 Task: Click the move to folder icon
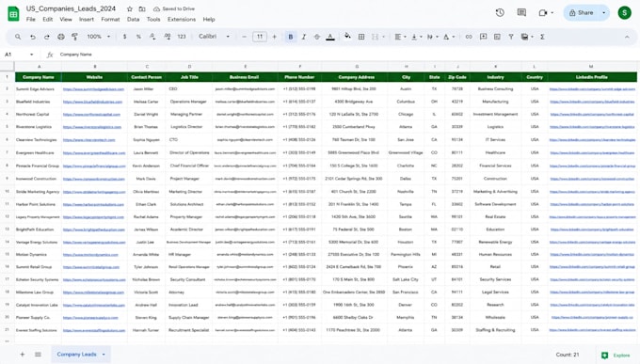(142, 8)
